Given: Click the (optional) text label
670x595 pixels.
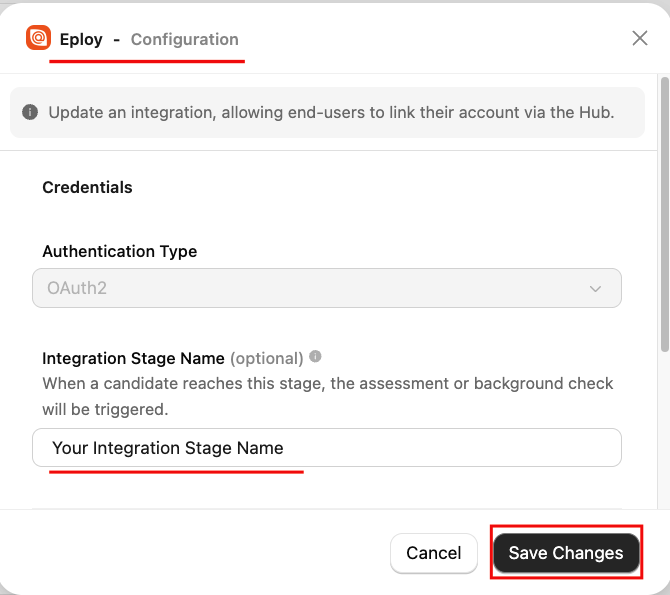Looking at the screenshot, I should pyautogui.click(x=267, y=358).
